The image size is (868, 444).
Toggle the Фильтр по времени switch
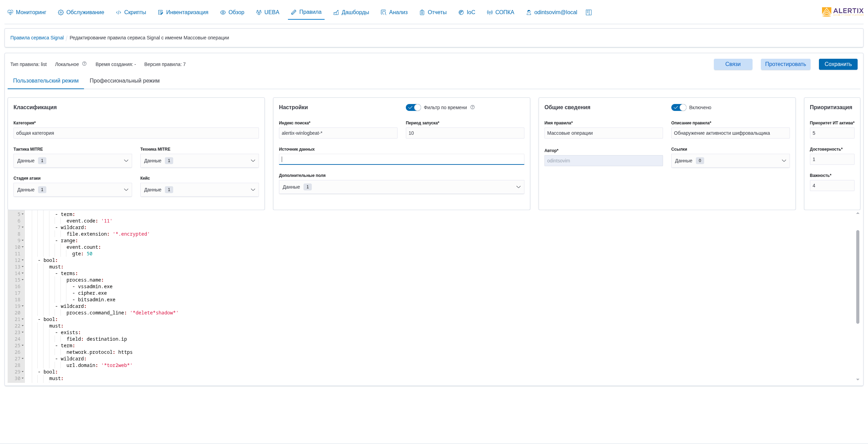[x=413, y=107]
